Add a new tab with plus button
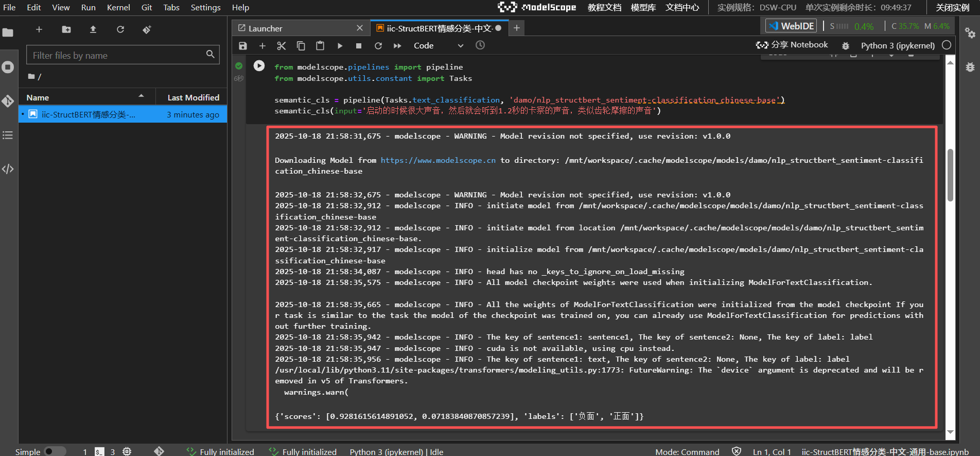 [517, 28]
